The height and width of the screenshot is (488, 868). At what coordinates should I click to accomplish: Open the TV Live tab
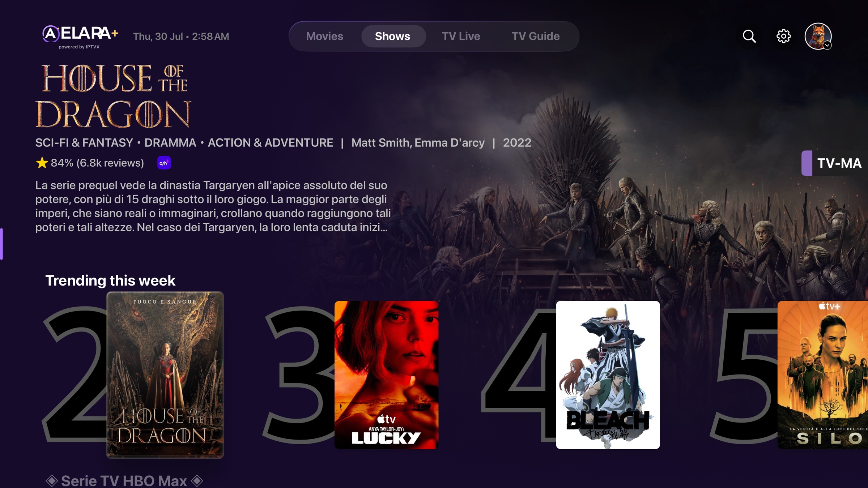(461, 36)
